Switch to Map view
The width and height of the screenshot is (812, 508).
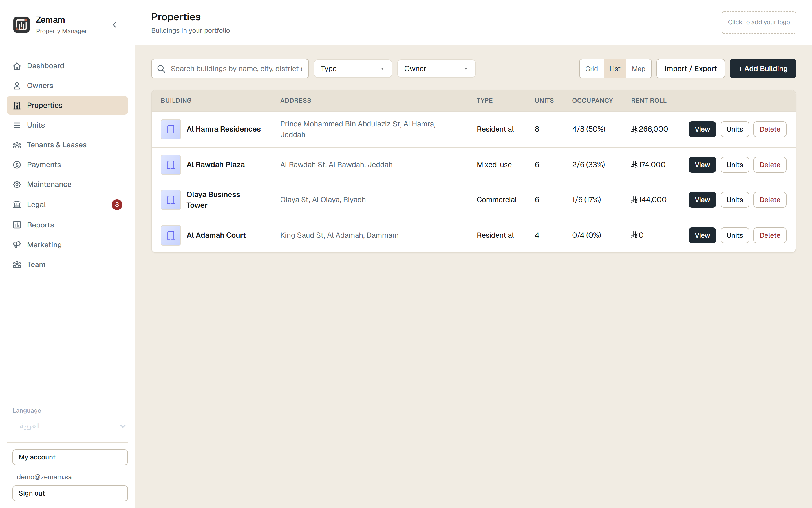coord(638,69)
